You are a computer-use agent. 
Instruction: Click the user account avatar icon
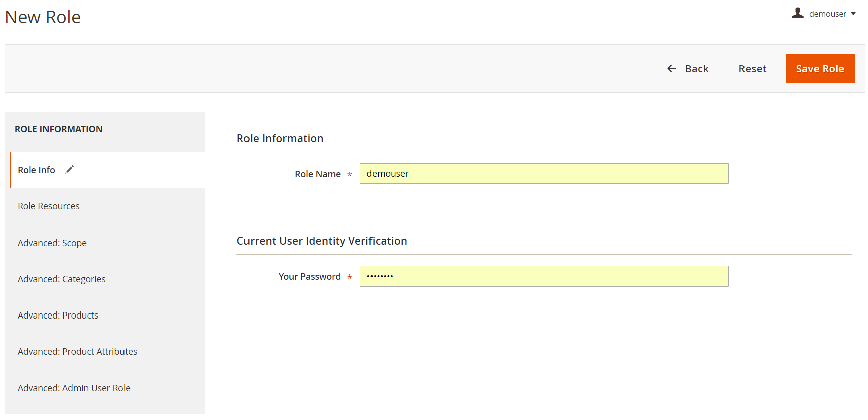click(x=797, y=13)
